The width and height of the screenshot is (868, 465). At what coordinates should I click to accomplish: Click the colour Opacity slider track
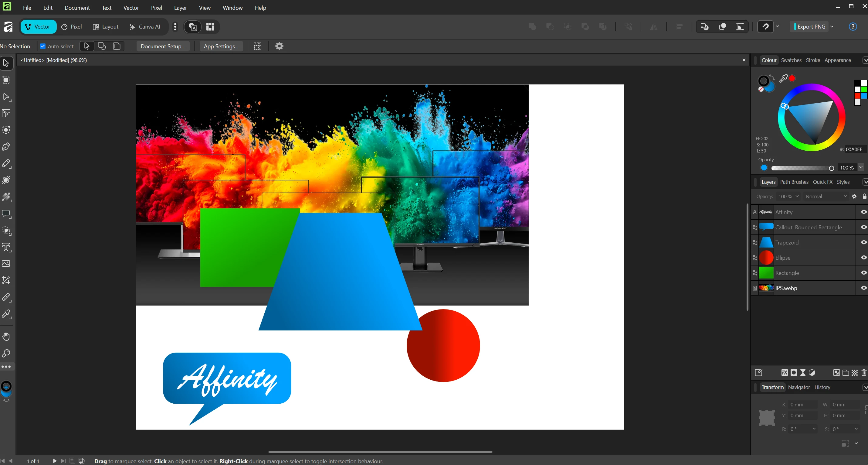[800, 168]
